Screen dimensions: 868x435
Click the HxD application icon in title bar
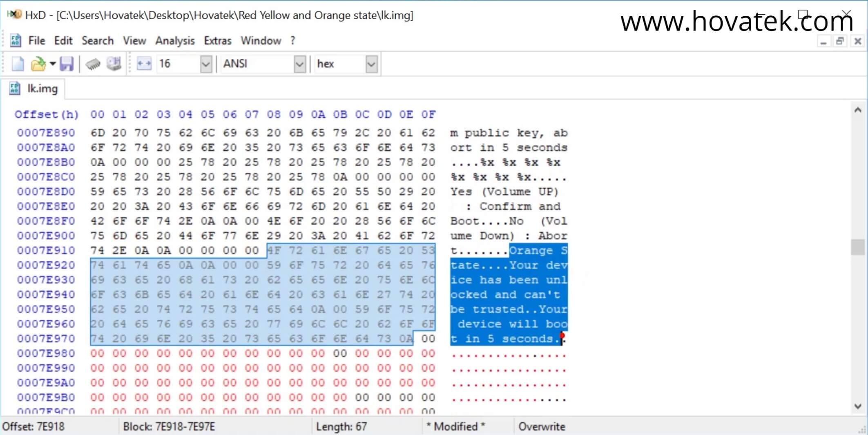pos(15,14)
